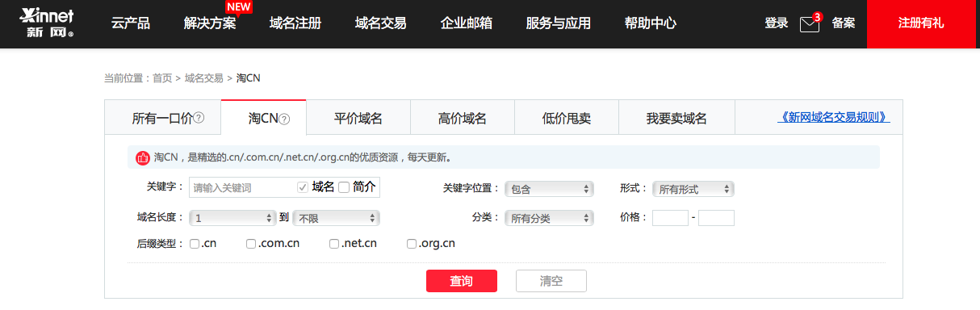Open the 域名交易 navigation menu
This screenshot has height=310, width=980.
[380, 23]
